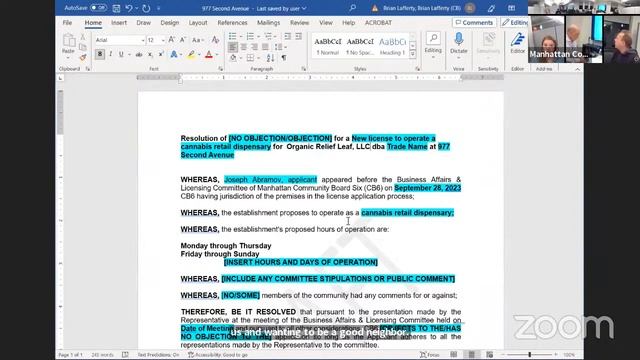Open the Editor pane icon

click(518, 39)
